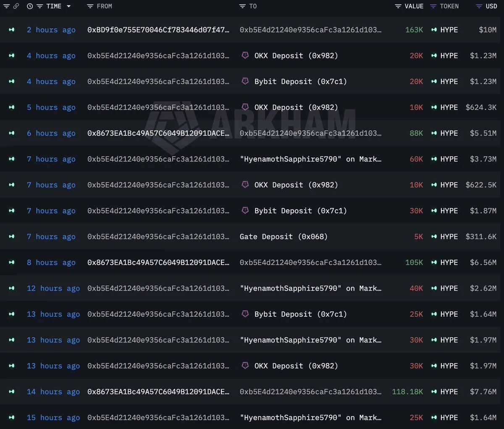
Task: Click the filter icon next to TO
Action: [x=242, y=6]
